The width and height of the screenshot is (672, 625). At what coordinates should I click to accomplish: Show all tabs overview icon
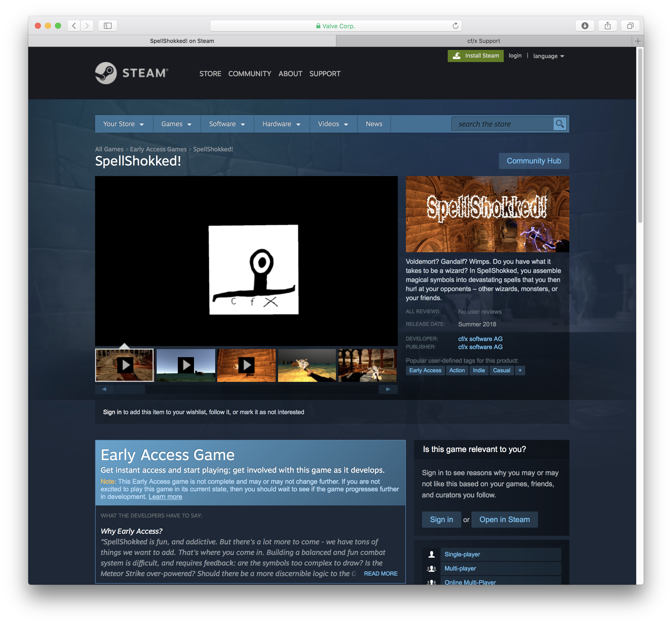630,26
